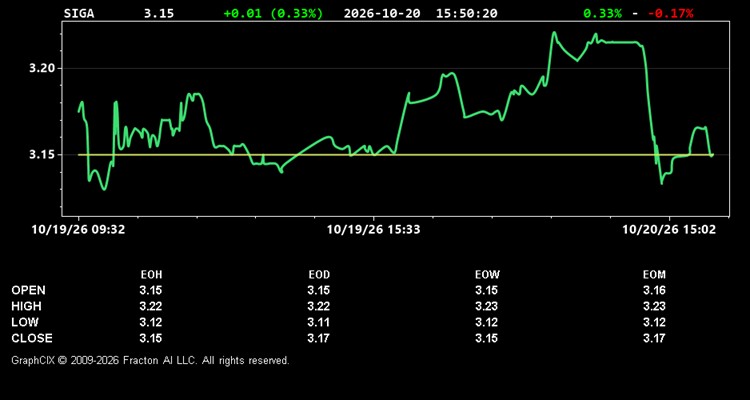Select the last price 3.15 beside SIGA

pyautogui.click(x=159, y=13)
